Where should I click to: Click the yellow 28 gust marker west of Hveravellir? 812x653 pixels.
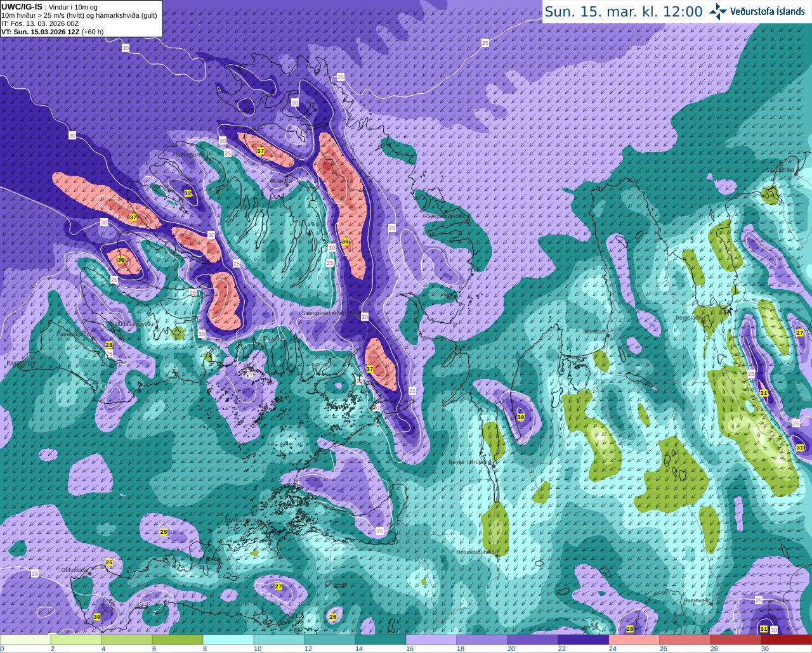pos(630,629)
